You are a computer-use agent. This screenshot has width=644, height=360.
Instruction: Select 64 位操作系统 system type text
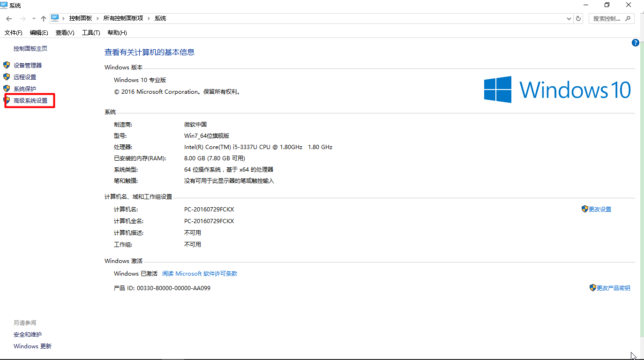point(229,170)
